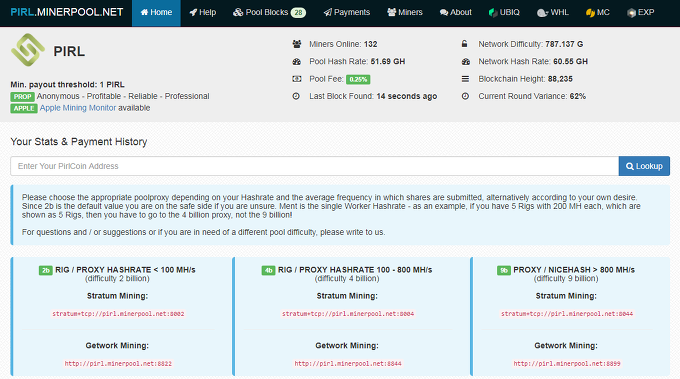The image size is (680, 379).
Task: Click the Miners Online users icon
Action: click(297, 44)
